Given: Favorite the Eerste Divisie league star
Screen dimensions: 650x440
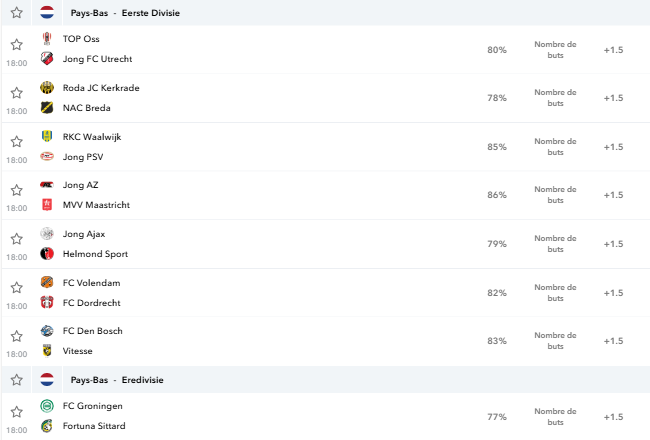Looking at the screenshot, I should point(17,12).
